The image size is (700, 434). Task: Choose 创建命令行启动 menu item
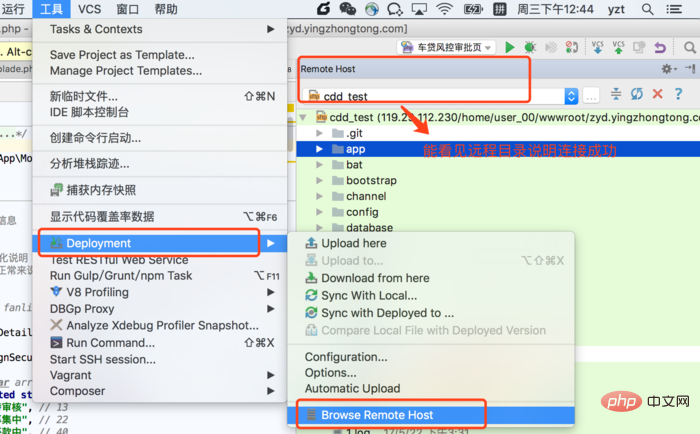pos(160,138)
